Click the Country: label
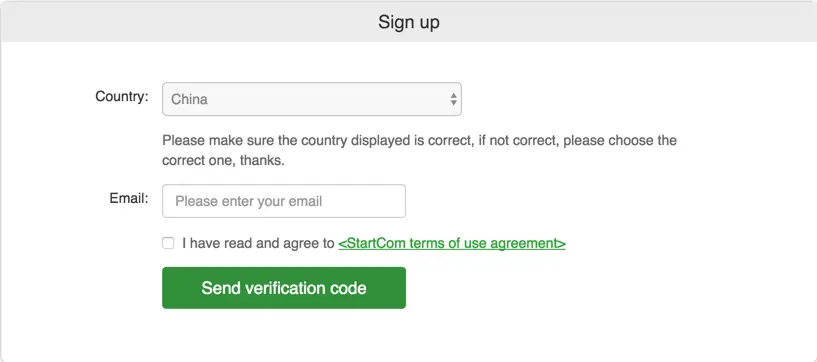 (122, 96)
